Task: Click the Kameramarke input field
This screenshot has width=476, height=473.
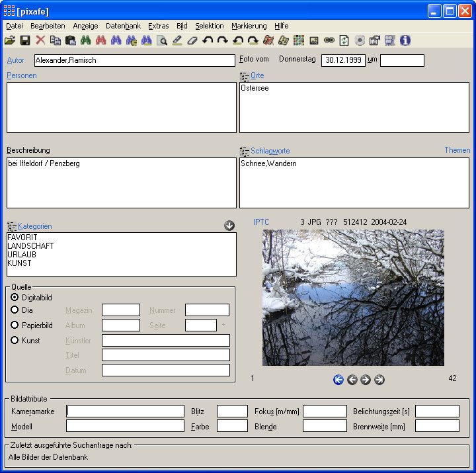Action: [125, 411]
